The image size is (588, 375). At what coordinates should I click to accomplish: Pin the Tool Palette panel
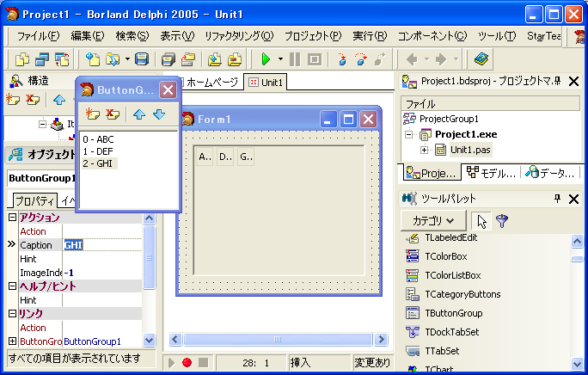(x=557, y=198)
